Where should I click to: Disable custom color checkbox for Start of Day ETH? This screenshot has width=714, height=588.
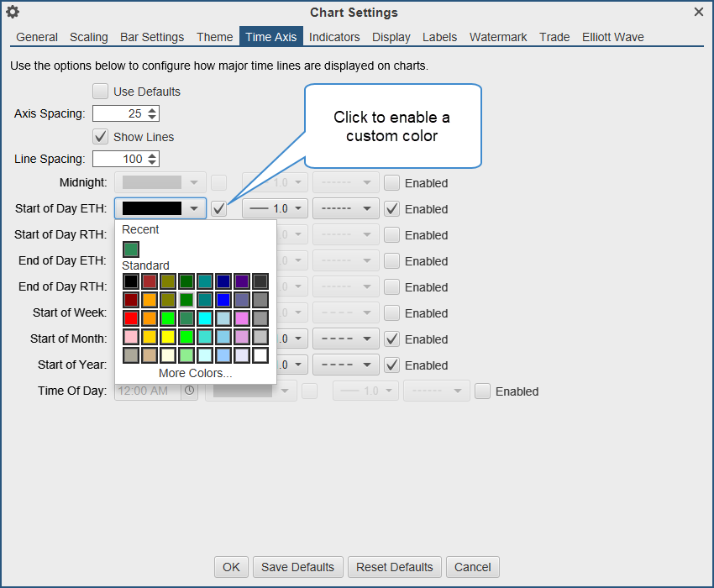tap(218, 208)
